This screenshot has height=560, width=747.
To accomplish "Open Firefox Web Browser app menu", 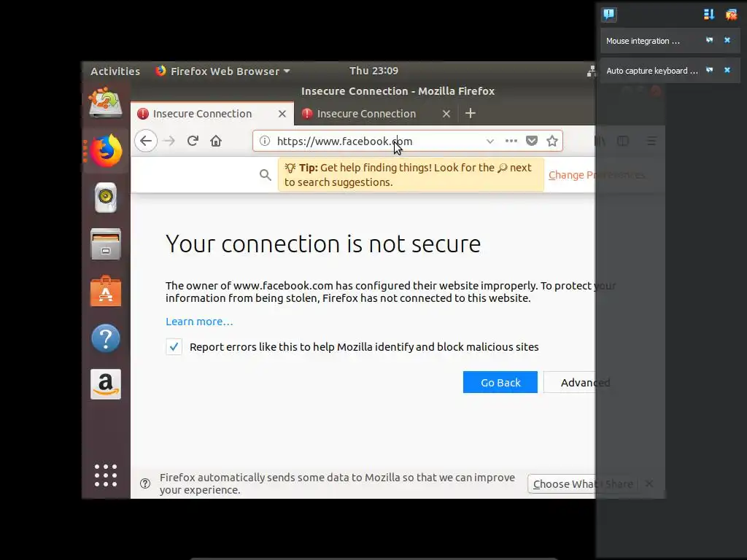I will pos(222,71).
